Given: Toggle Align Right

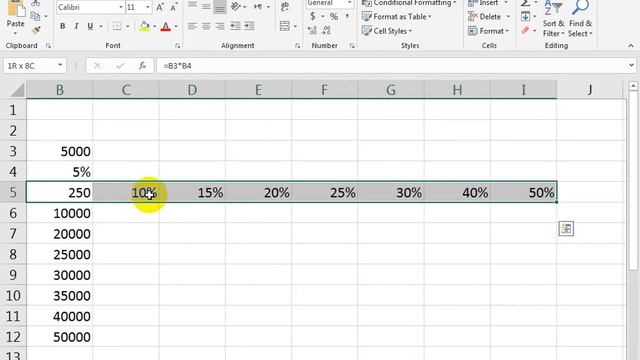Looking at the screenshot, I should coord(220,26).
